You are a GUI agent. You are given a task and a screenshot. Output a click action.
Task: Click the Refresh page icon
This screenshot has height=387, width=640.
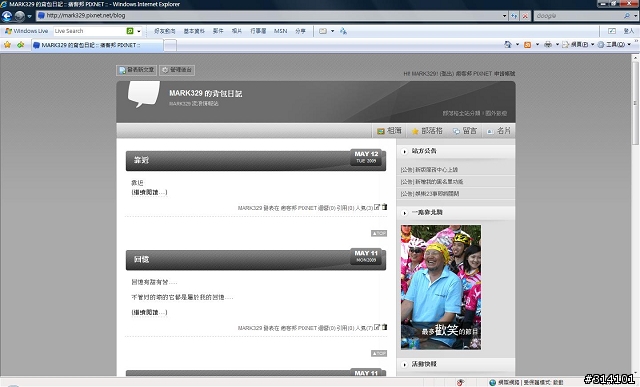pos(514,16)
